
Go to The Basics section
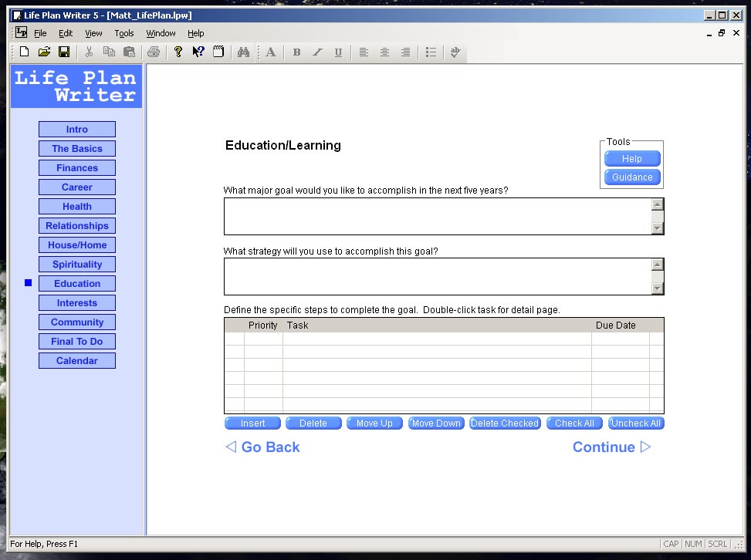(77, 148)
